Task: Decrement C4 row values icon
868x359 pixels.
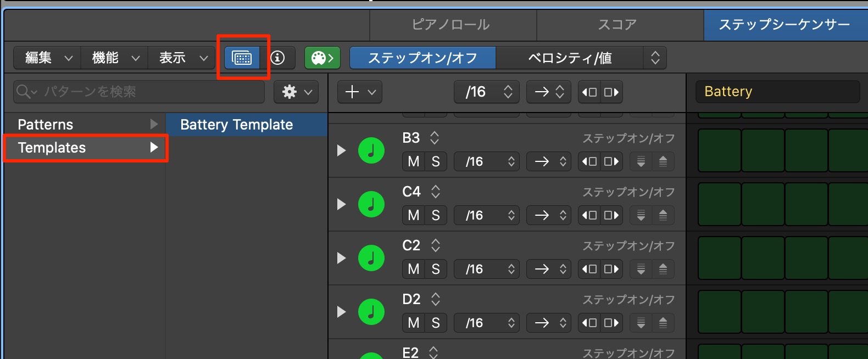Action: [x=641, y=215]
